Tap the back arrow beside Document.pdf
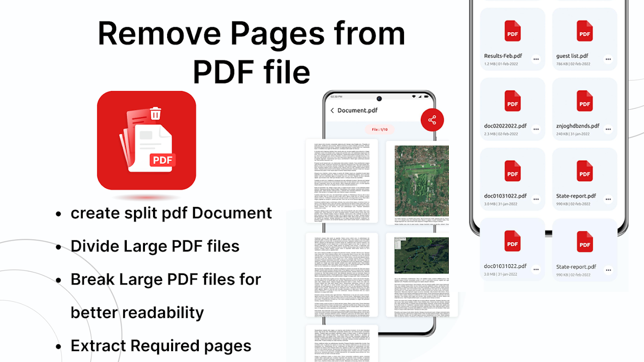 pos(332,110)
